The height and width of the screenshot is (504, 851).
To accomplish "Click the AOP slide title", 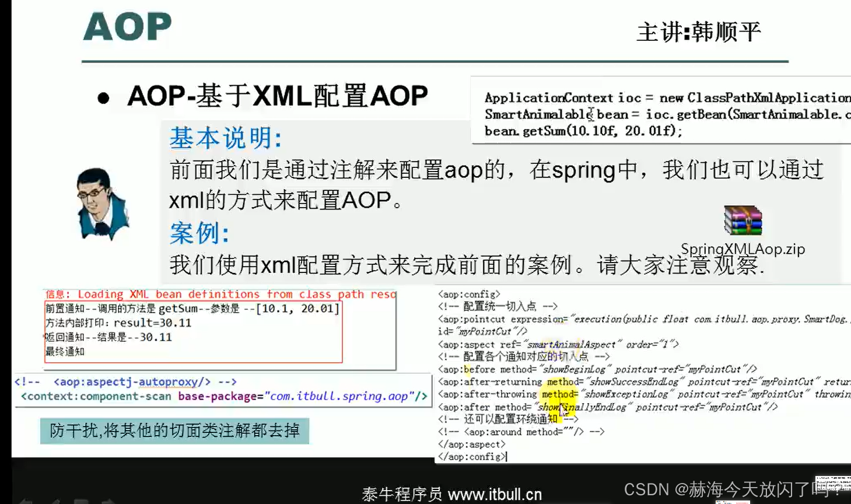I will coord(127,27).
